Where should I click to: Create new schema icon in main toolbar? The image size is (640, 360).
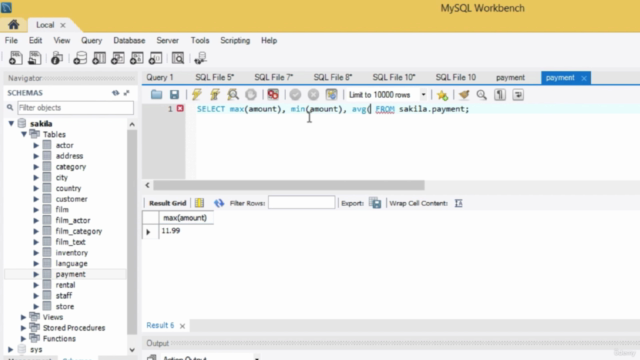tap(80, 58)
